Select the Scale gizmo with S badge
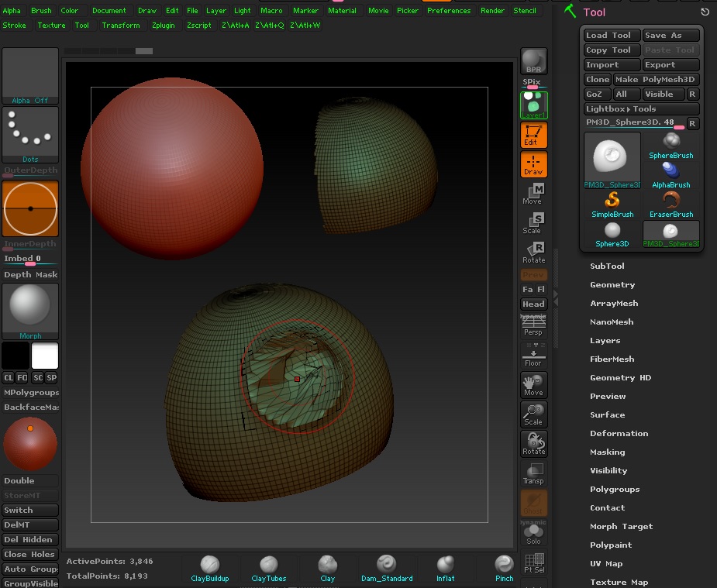 [533, 223]
